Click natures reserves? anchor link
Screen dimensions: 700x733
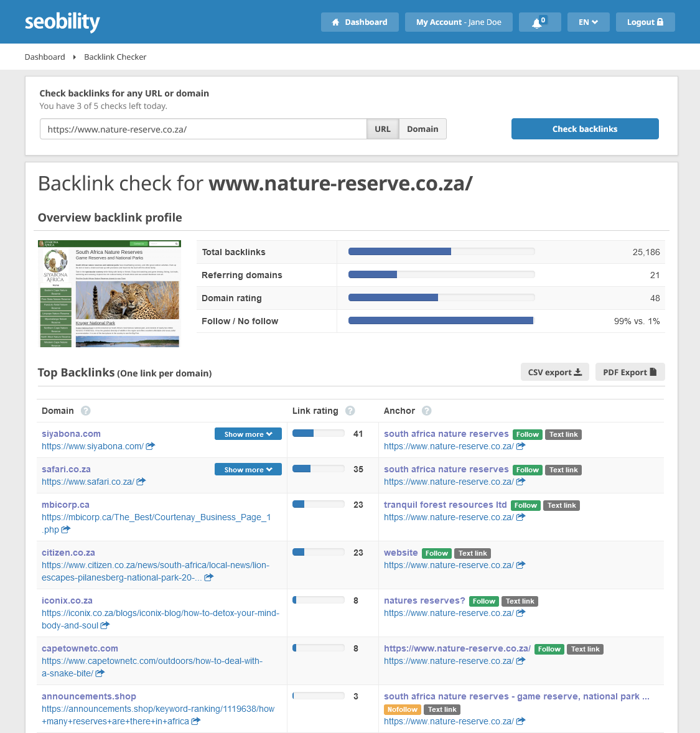coord(424,600)
